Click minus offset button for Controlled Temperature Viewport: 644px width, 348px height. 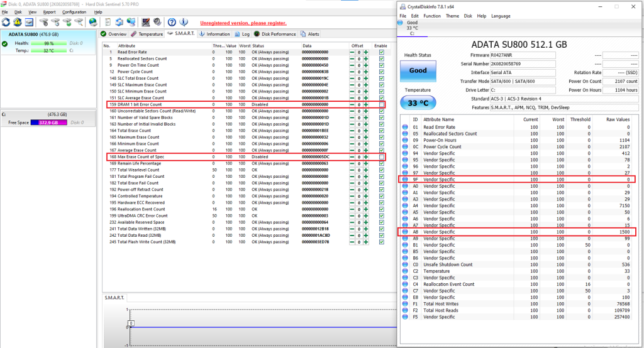[352, 196]
